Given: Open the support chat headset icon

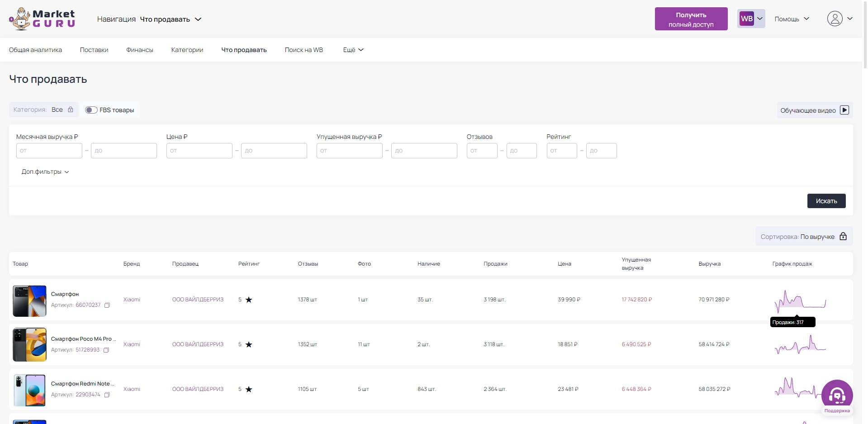Looking at the screenshot, I should pos(837,395).
